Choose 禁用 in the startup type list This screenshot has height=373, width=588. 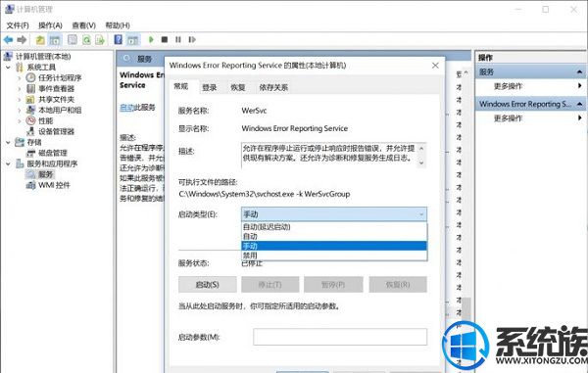pyautogui.click(x=334, y=256)
